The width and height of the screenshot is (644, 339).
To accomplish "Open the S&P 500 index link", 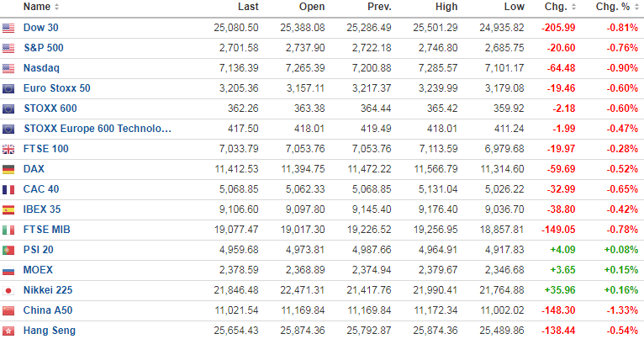I will [45, 48].
